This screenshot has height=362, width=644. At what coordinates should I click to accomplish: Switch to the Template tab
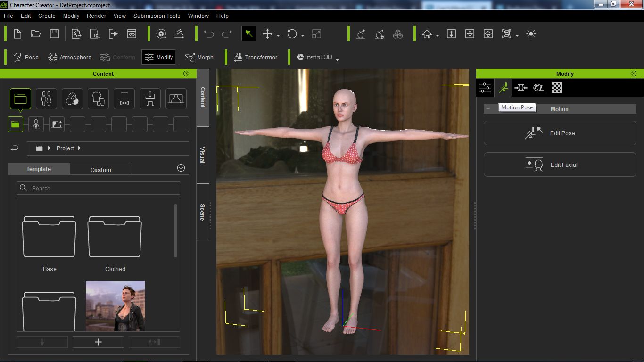pyautogui.click(x=39, y=169)
